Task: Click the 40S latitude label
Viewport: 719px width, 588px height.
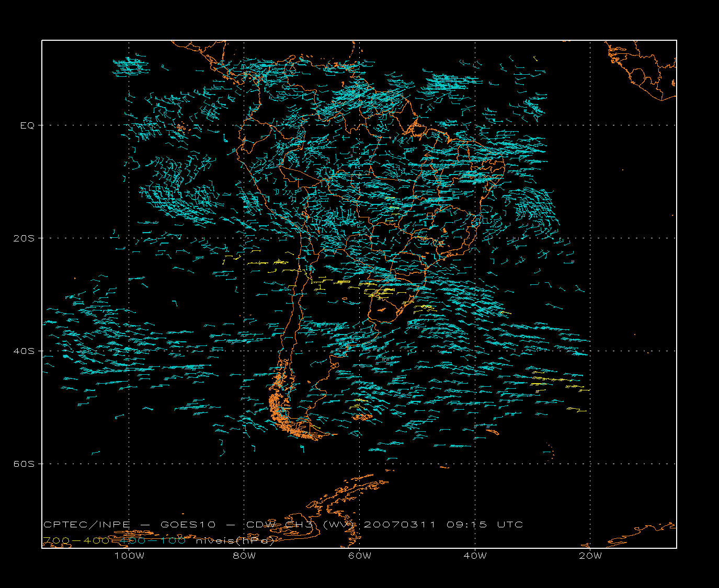Action: [x=24, y=351]
